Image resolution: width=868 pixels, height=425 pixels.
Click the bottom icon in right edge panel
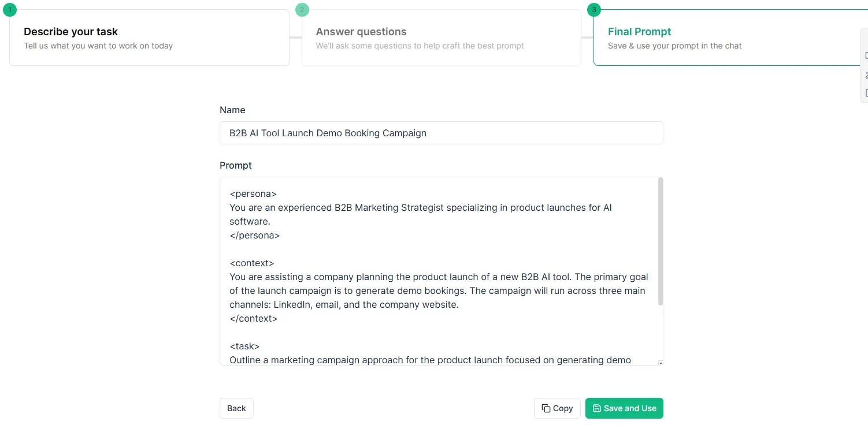(x=866, y=93)
